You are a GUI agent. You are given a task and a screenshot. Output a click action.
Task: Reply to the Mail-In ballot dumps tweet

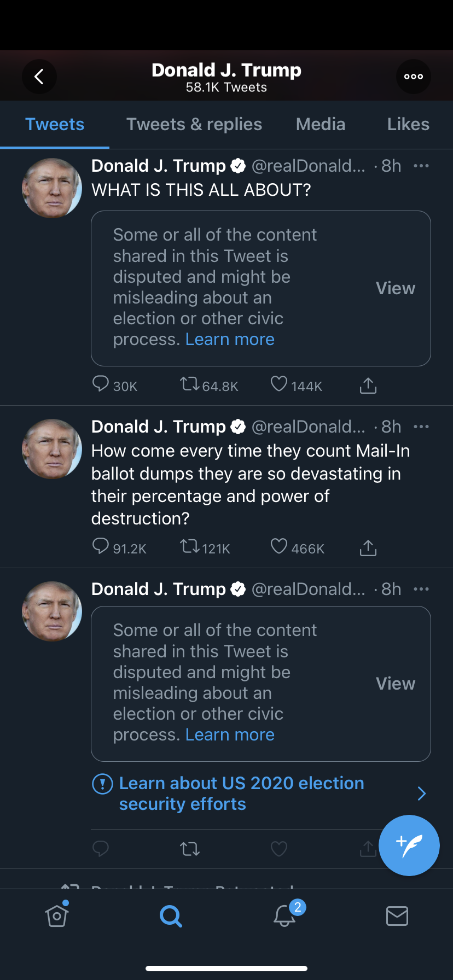pyautogui.click(x=101, y=547)
